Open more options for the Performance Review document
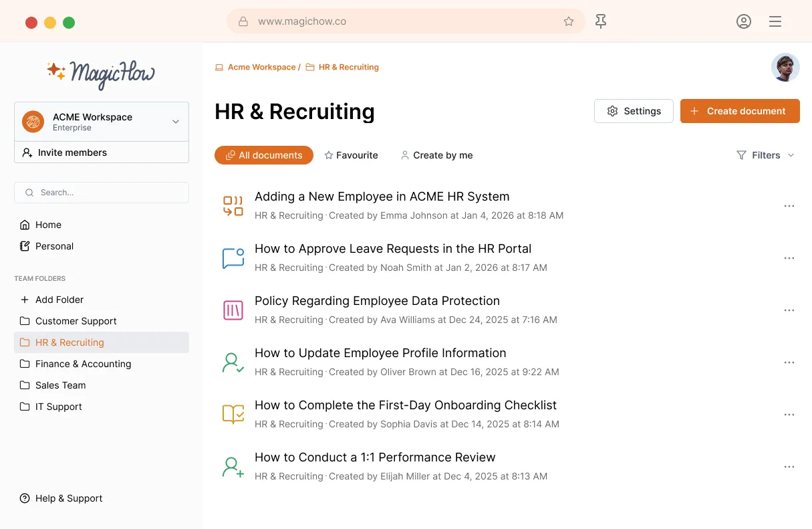This screenshot has width=812, height=529. [789, 467]
